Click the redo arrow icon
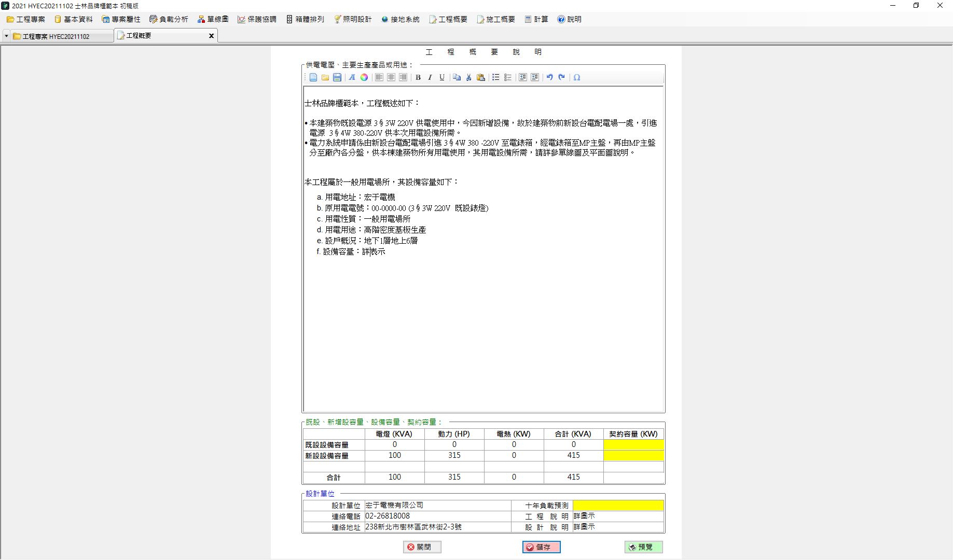Image resolution: width=953 pixels, height=560 pixels. 561,77
